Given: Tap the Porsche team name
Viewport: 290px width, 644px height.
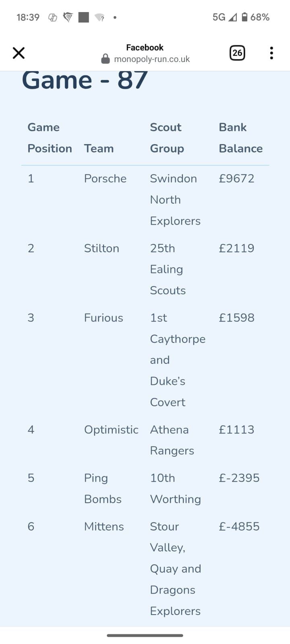Looking at the screenshot, I should 105,178.
